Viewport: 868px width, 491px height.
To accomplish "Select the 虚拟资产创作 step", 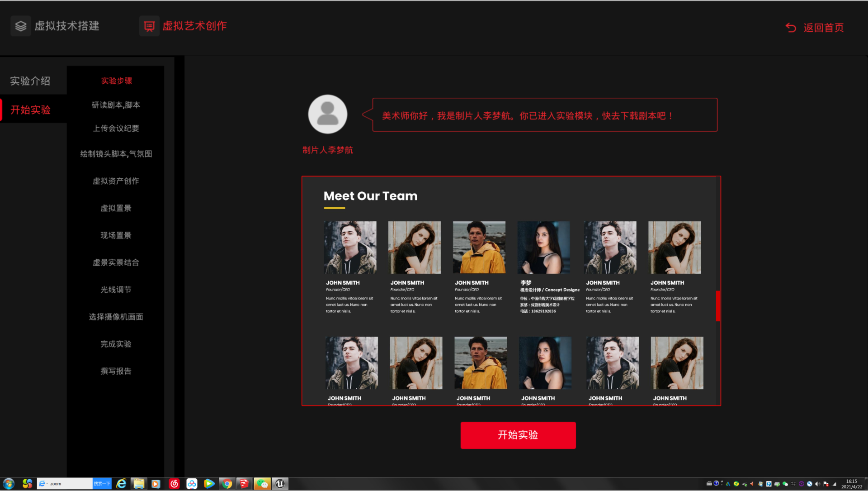I will pos(116,181).
